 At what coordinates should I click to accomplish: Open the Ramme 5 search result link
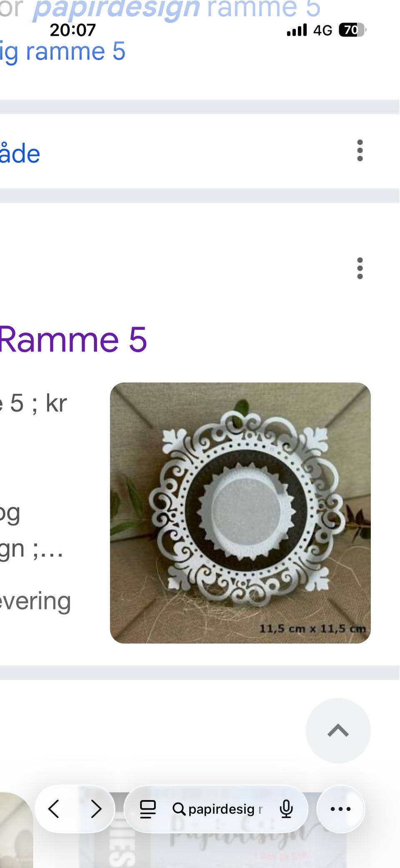tap(73, 340)
